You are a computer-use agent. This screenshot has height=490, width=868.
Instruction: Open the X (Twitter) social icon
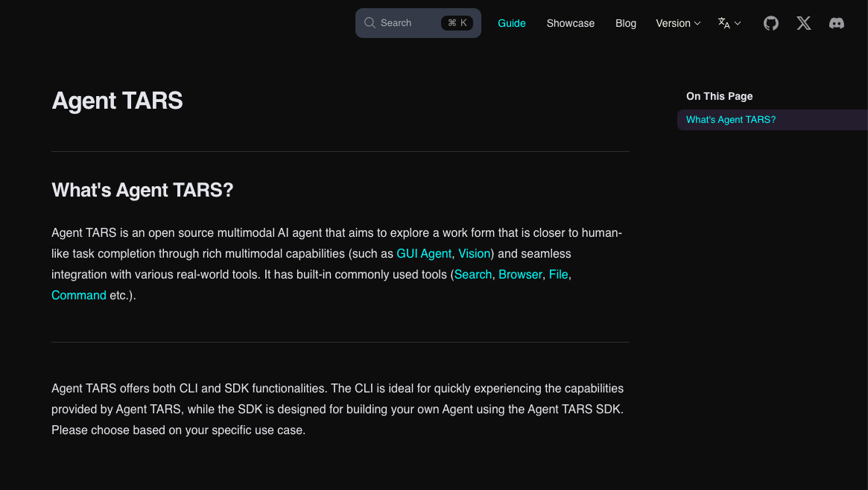[804, 23]
